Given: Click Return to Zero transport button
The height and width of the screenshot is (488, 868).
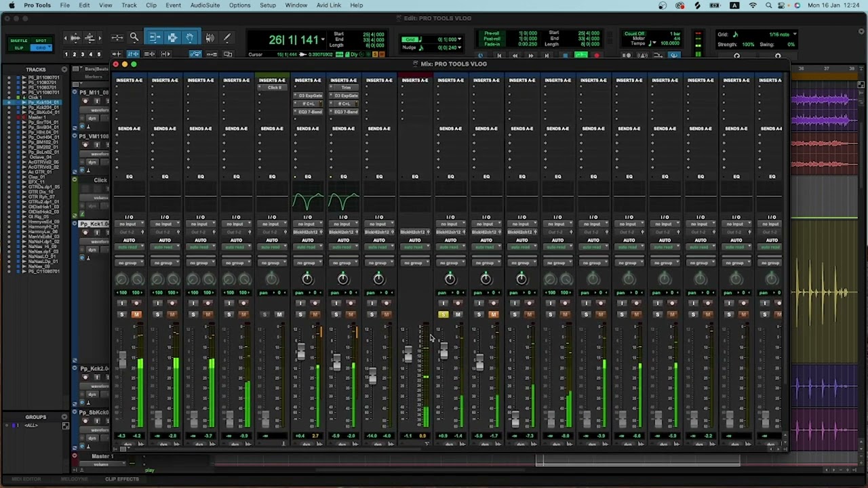Looking at the screenshot, I should pyautogui.click(x=498, y=56).
